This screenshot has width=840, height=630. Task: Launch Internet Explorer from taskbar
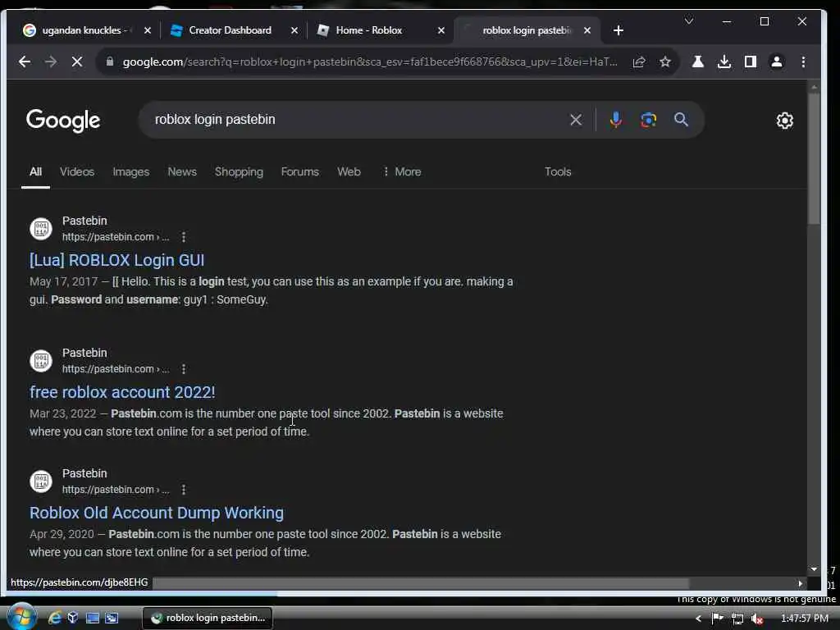[x=54, y=619]
